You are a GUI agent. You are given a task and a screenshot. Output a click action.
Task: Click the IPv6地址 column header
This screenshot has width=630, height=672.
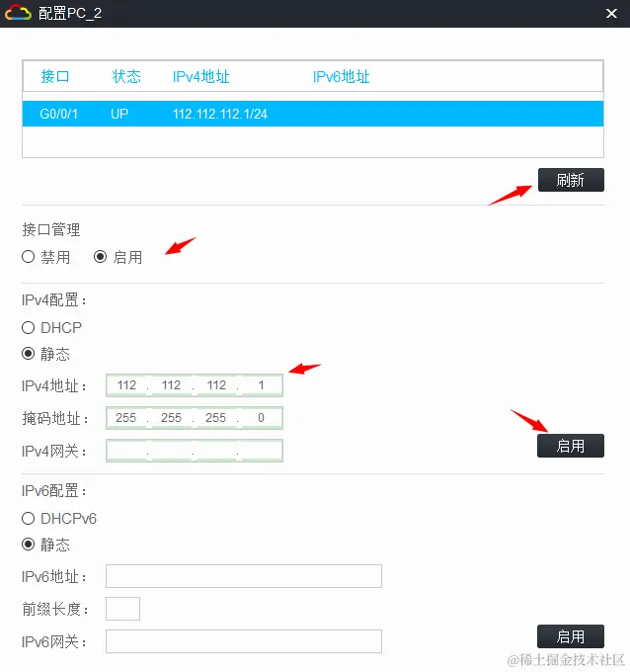(x=341, y=77)
